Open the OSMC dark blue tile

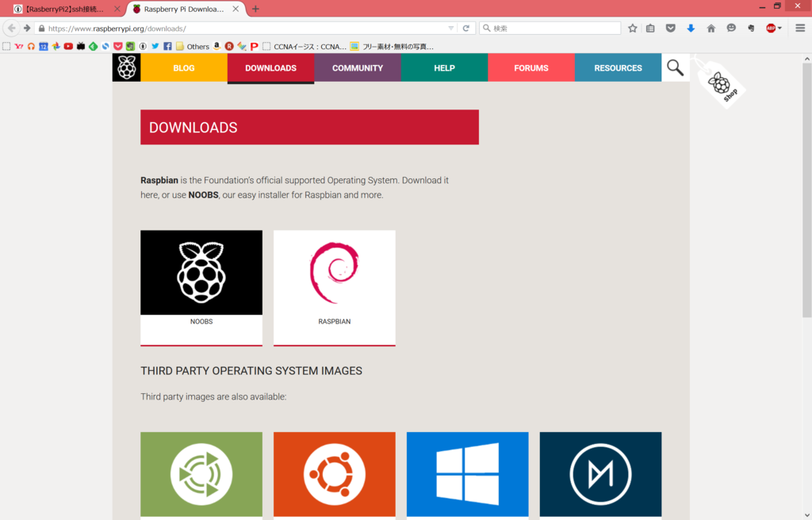click(x=601, y=475)
